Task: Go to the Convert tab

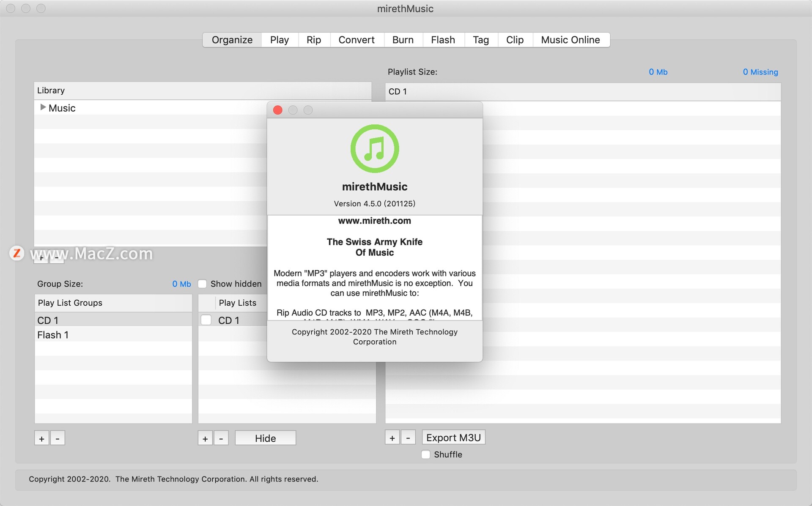Action: click(x=357, y=40)
